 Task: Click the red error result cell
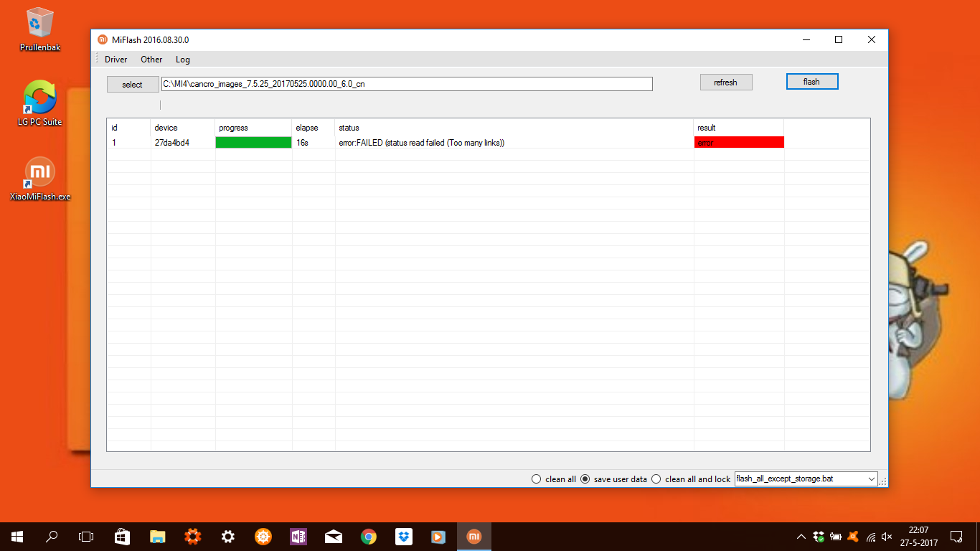pyautogui.click(x=739, y=143)
